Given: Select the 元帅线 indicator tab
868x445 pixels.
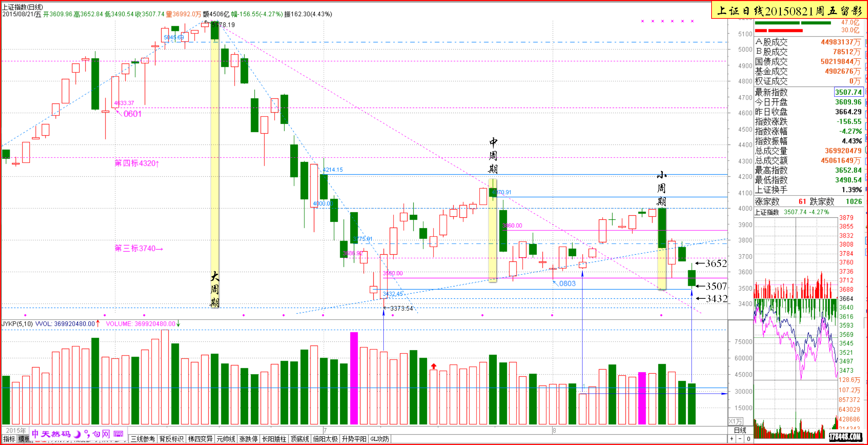Looking at the screenshot, I should (226, 439).
